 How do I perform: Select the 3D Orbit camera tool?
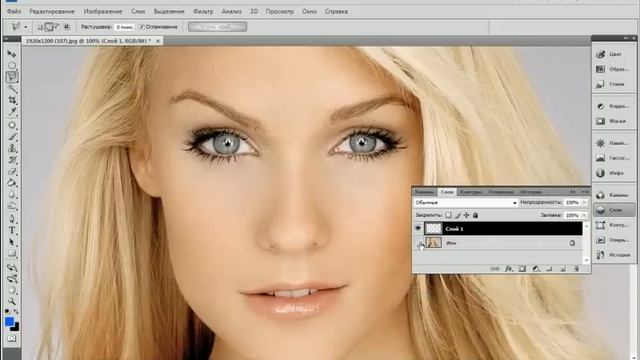[12, 279]
